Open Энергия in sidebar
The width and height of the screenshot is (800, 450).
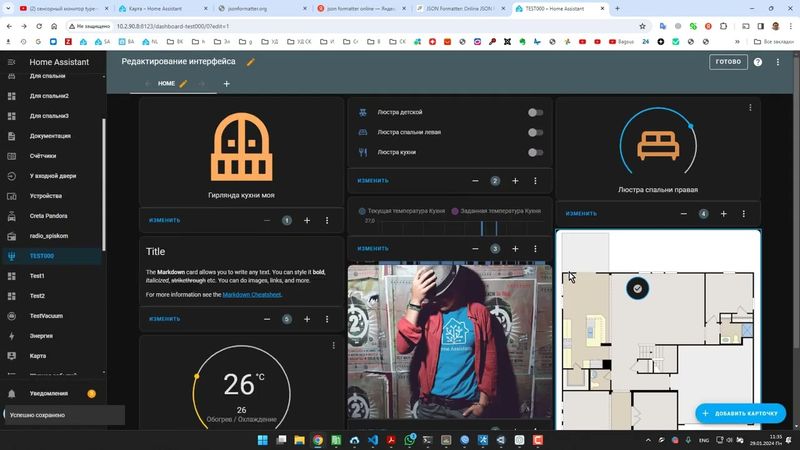tap(41, 336)
